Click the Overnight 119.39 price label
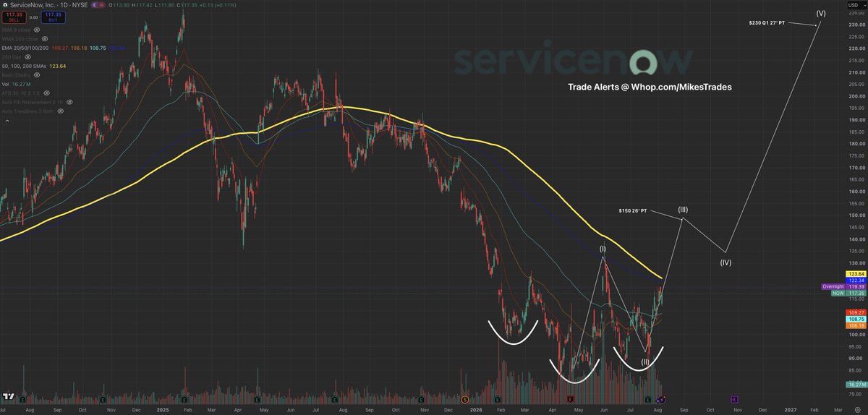 844,287
